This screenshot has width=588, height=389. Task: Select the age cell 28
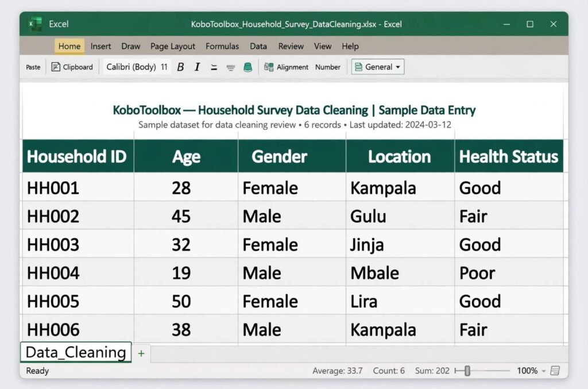pyautogui.click(x=186, y=187)
